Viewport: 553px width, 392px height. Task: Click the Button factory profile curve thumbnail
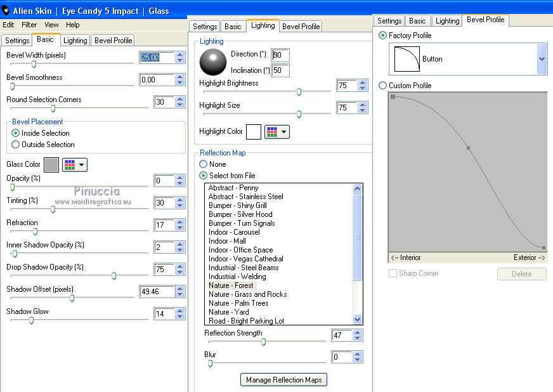tap(407, 59)
